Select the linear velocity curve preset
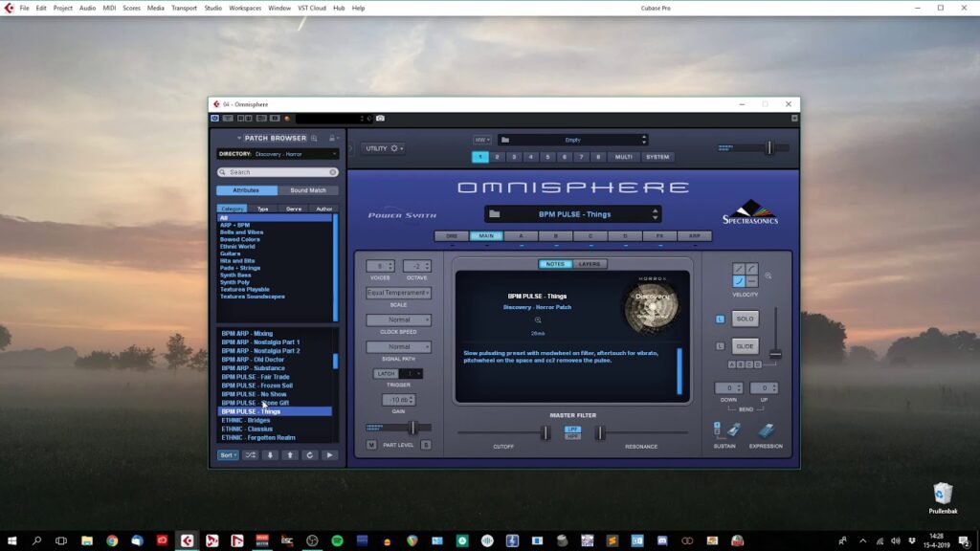Viewport: 980px width, 551px height. tap(739, 269)
